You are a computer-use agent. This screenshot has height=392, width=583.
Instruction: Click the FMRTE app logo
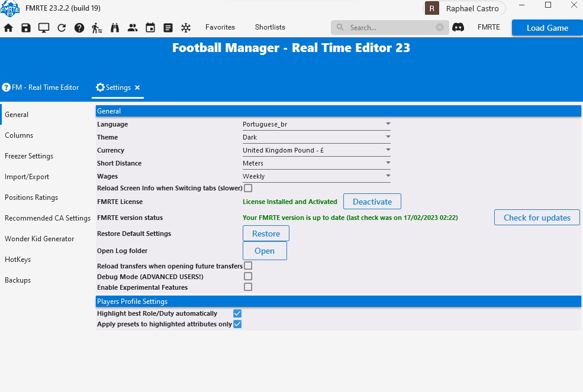[10, 8]
